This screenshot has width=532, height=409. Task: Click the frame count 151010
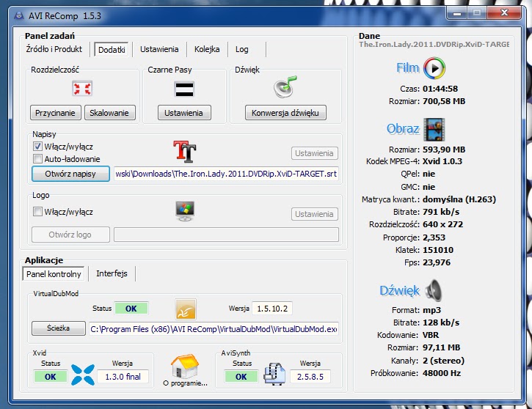438,250
